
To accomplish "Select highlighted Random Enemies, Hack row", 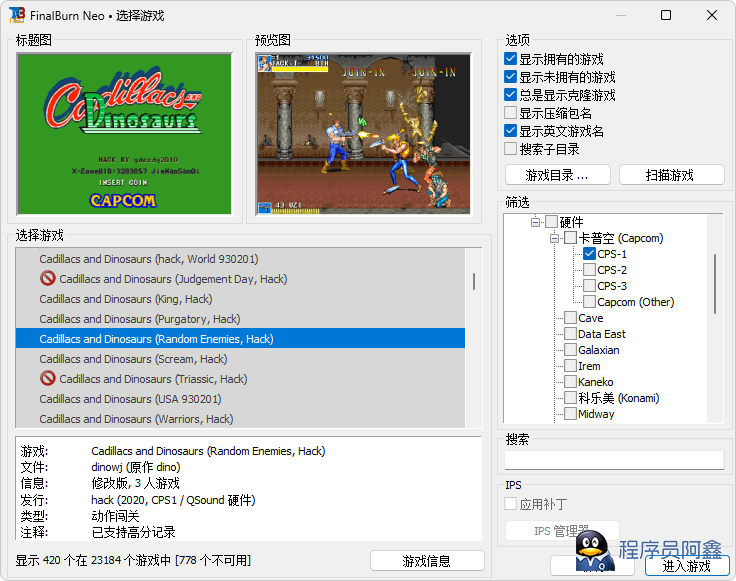I will click(x=240, y=338).
